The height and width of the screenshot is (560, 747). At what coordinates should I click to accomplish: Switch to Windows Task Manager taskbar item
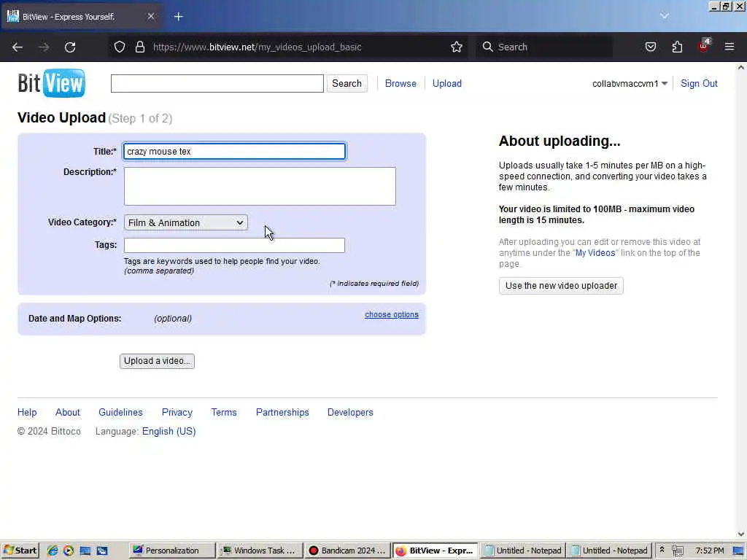(260, 551)
